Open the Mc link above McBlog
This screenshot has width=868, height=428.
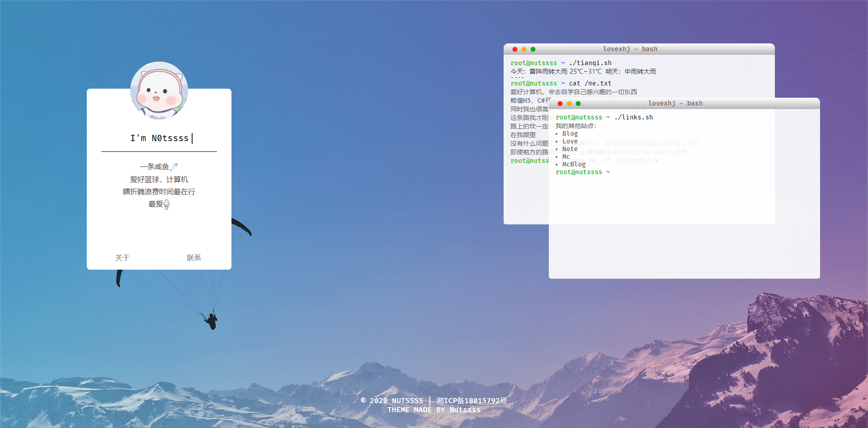[566, 157]
